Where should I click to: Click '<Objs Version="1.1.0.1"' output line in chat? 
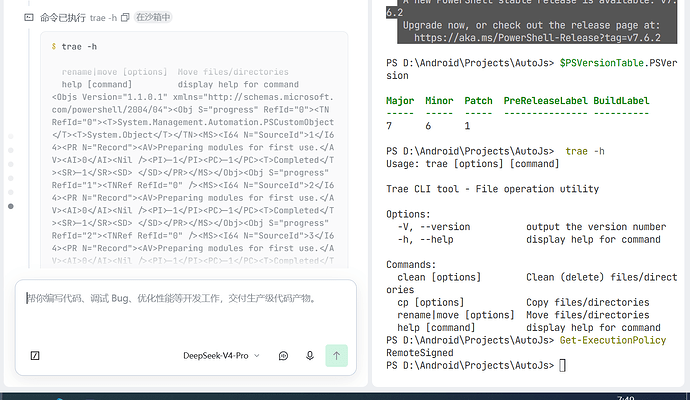(110, 97)
